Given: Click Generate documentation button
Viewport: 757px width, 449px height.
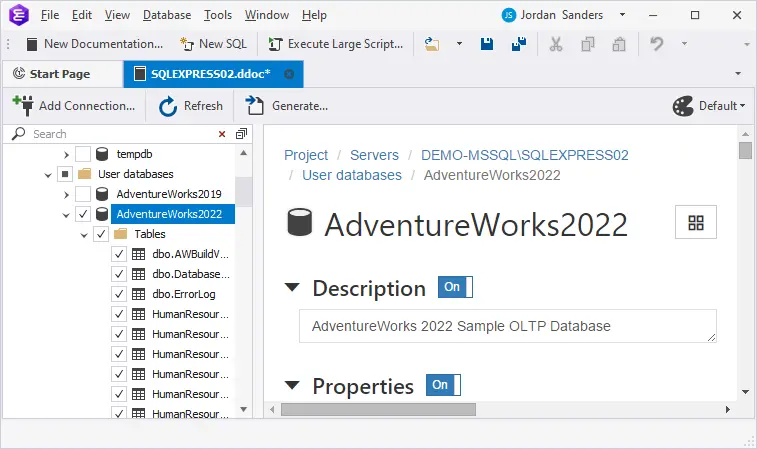Looking at the screenshot, I should (x=287, y=106).
